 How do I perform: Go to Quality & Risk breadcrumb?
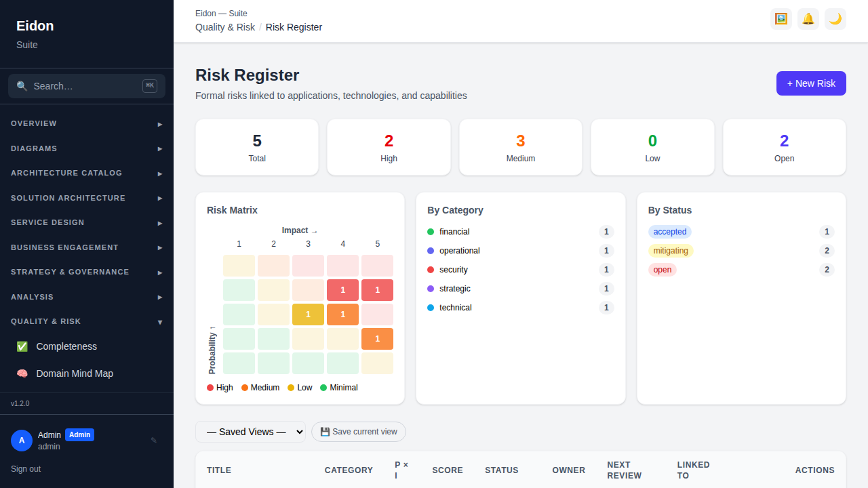coord(225,27)
